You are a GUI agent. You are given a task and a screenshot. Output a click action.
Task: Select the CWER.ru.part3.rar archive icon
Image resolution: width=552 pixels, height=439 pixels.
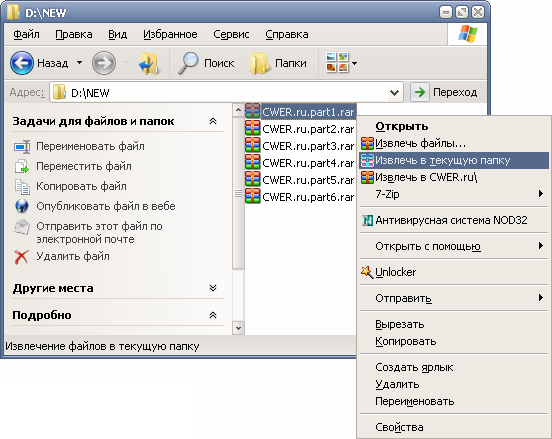252,145
